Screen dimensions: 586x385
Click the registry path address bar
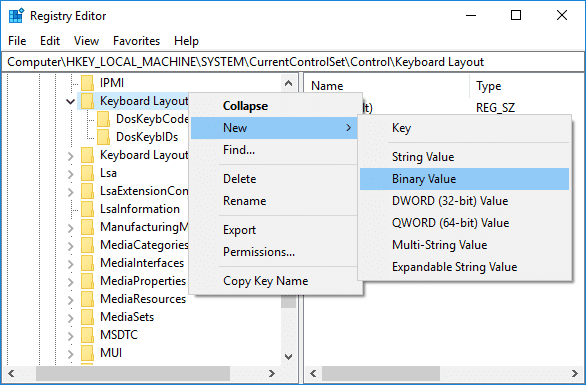pos(293,62)
